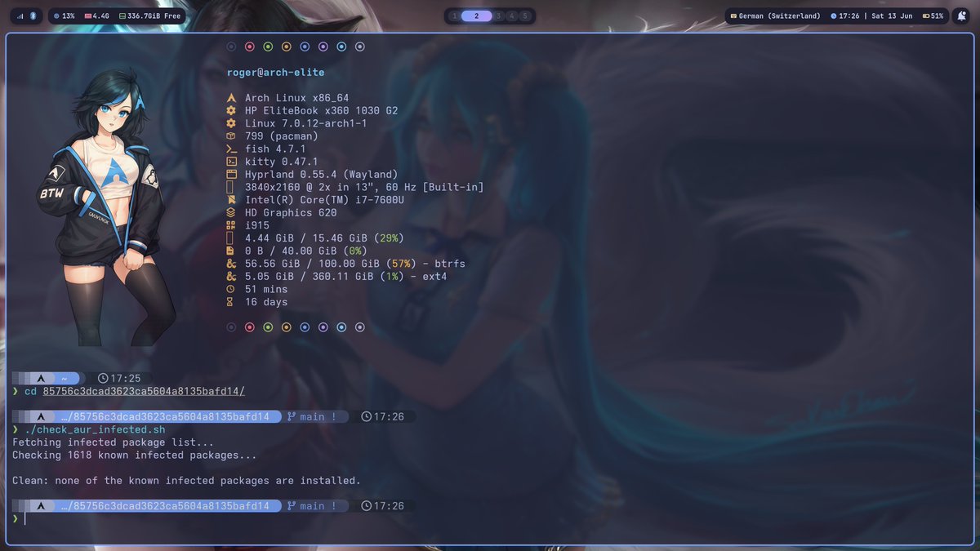Select the 29% memory percentage value

390,238
